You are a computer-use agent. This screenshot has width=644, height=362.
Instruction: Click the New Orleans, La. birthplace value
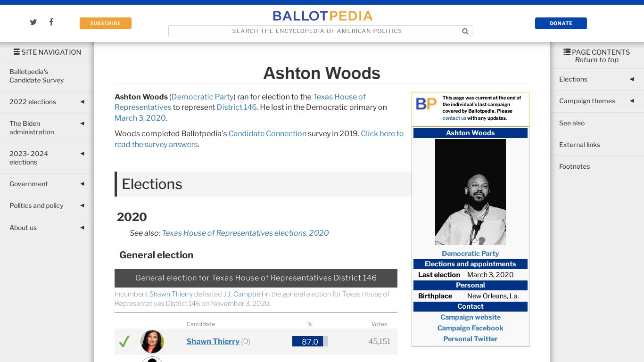493,296
